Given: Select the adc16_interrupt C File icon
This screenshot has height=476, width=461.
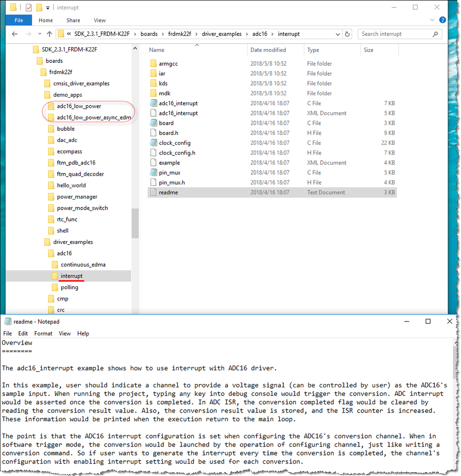Looking at the screenshot, I should (154, 103).
